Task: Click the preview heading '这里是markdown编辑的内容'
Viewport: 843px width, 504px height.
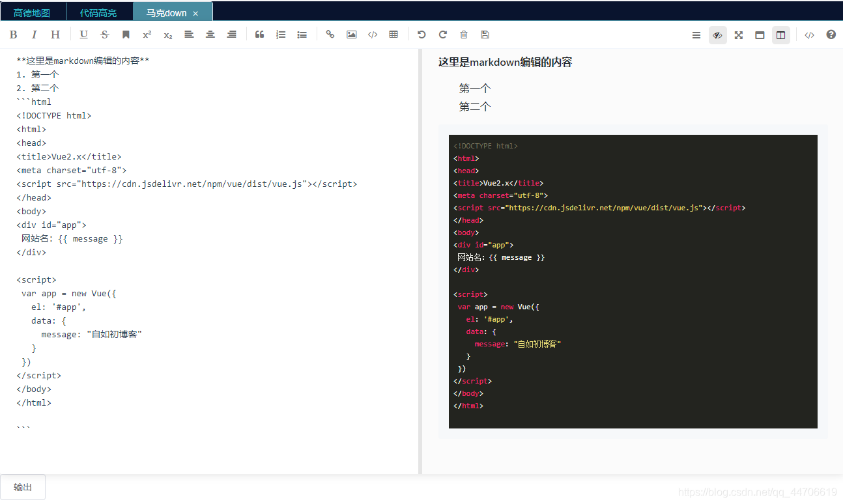Action: pos(505,62)
